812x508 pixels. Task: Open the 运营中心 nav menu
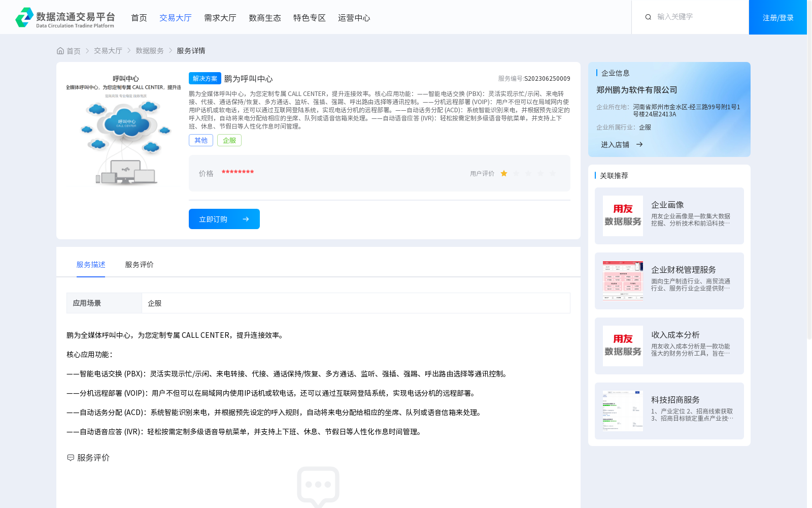click(x=354, y=18)
